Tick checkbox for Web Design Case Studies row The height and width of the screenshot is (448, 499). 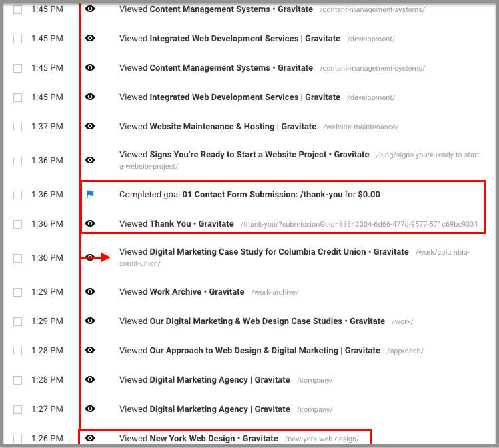[x=17, y=321]
